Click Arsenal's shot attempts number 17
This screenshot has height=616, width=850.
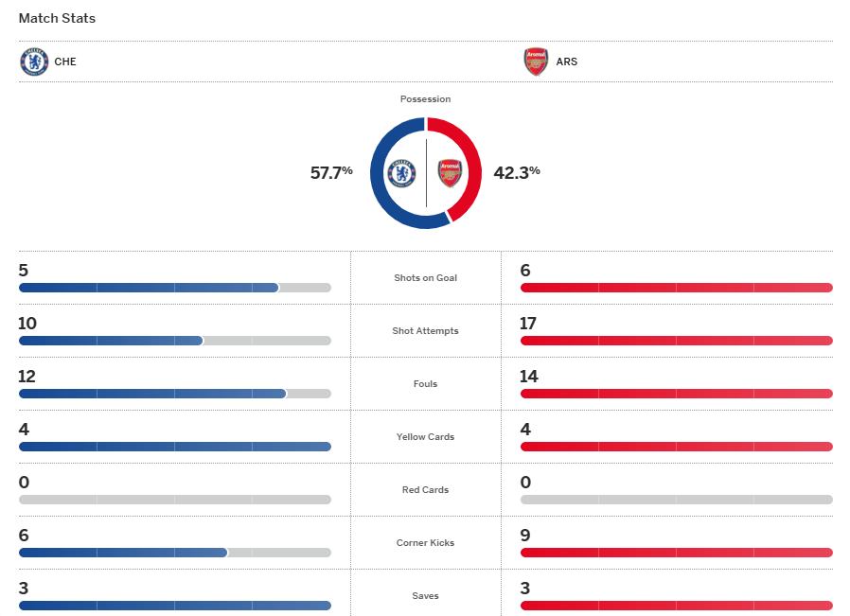click(528, 324)
